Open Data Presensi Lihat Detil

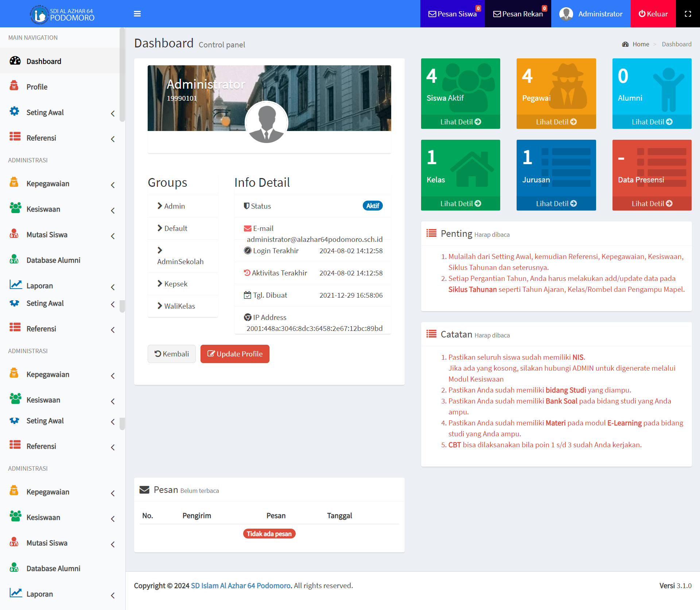[x=652, y=204]
